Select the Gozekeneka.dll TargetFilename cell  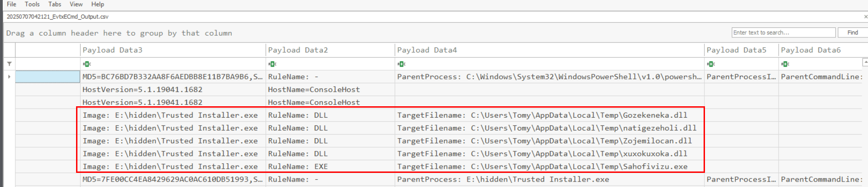542,115
